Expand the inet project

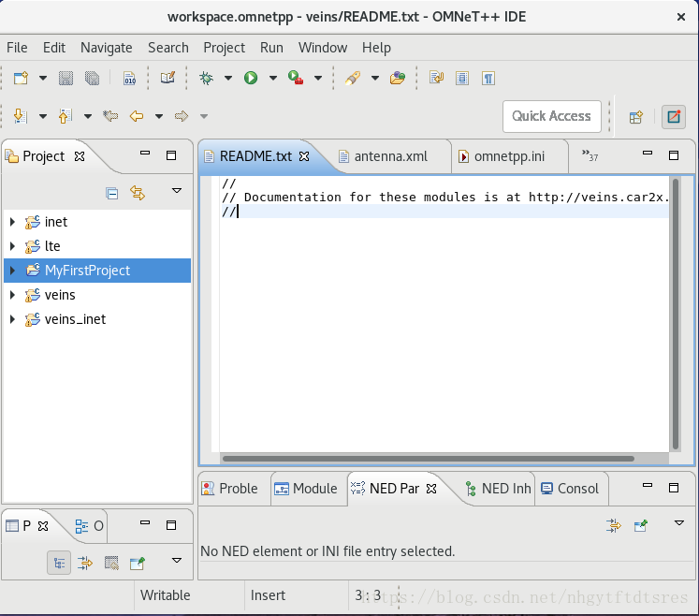[x=12, y=222]
